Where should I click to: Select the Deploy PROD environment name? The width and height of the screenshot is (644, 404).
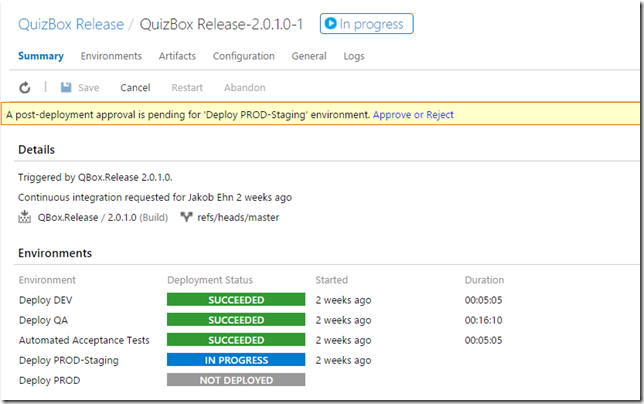click(50, 380)
